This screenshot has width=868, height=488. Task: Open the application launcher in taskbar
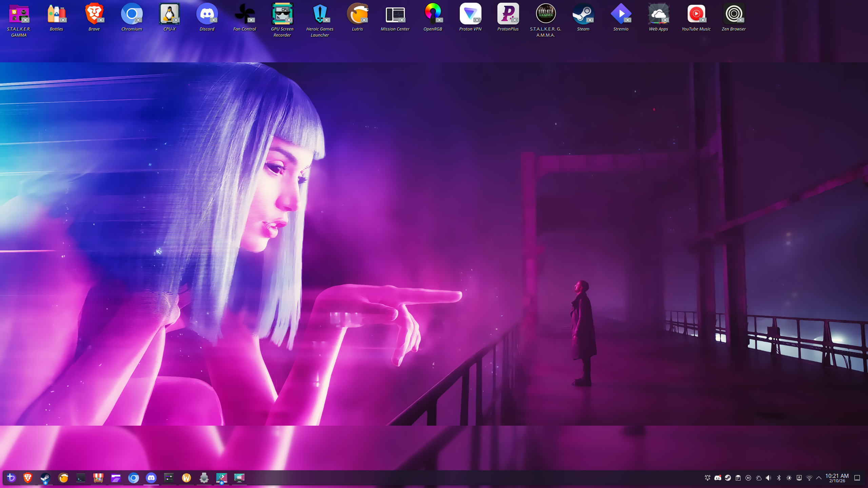[x=11, y=478]
